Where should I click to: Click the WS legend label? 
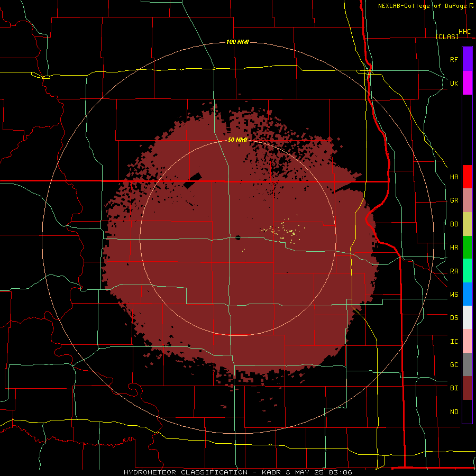pos(454,295)
